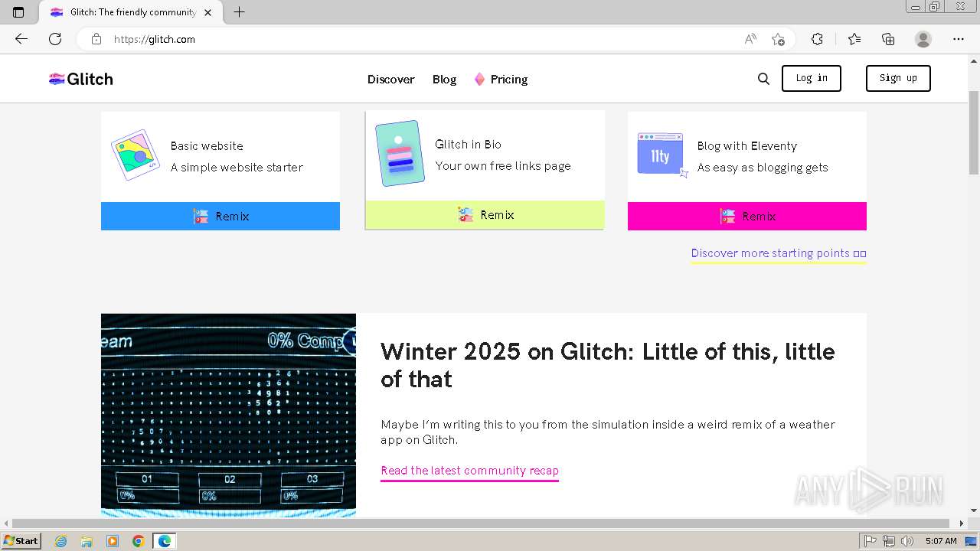Screen dimensions: 980x551
Task: Remix the Glitch in Bio starter
Action: (x=485, y=214)
